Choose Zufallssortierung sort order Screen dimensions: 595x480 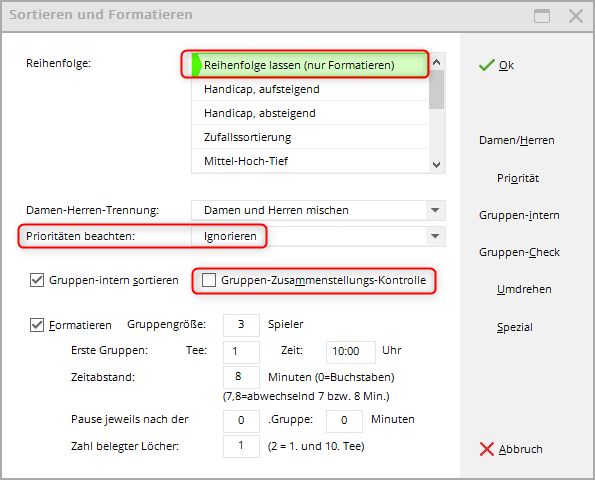[x=310, y=137]
